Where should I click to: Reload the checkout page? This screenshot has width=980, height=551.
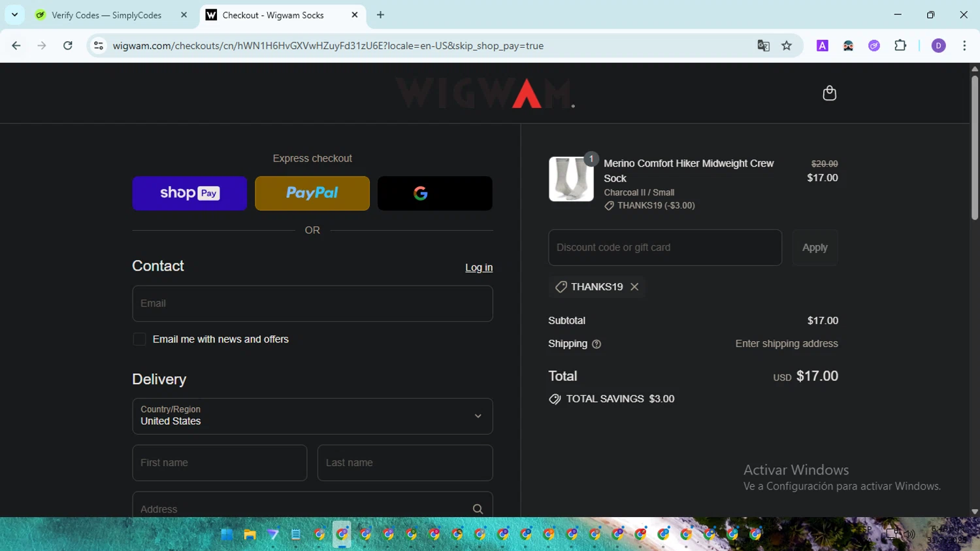(68, 46)
